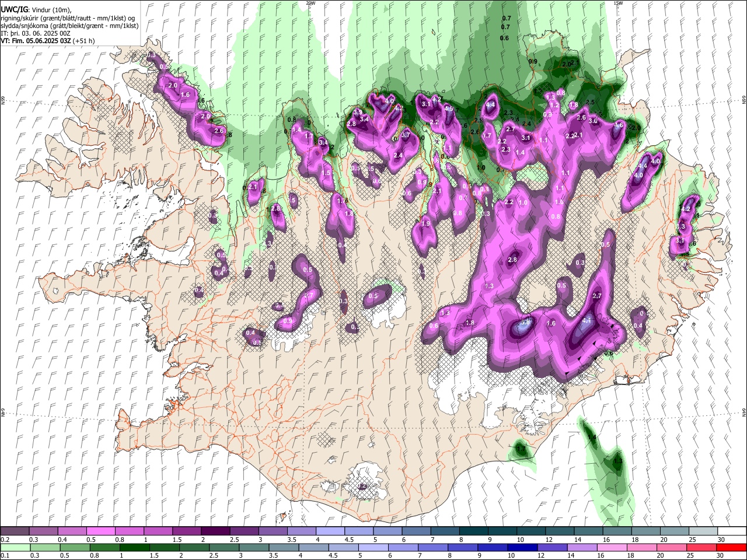Click the 0.2 label on the top legend

click(x=5, y=540)
